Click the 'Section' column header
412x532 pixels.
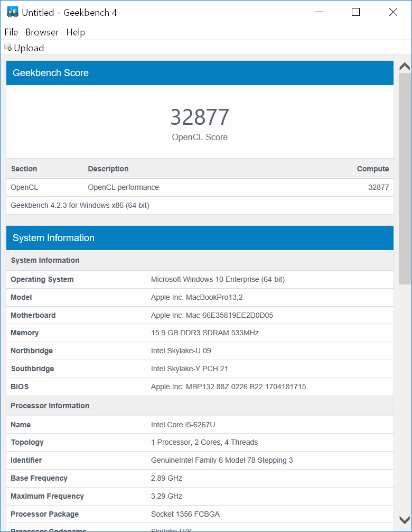[x=24, y=169]
